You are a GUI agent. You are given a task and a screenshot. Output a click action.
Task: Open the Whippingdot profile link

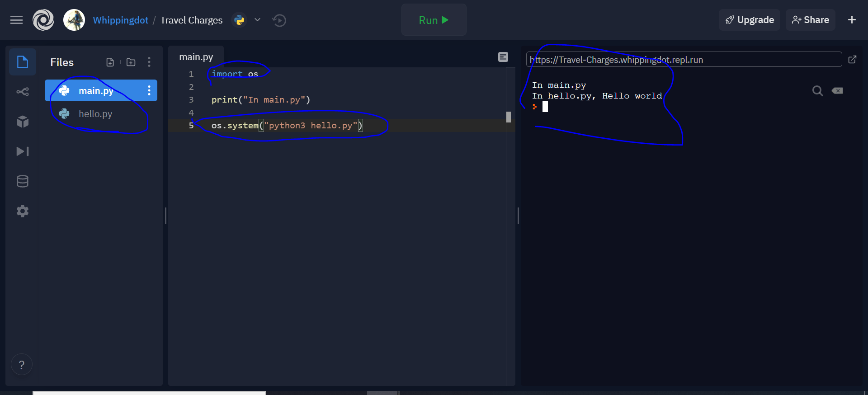point(120,20)
